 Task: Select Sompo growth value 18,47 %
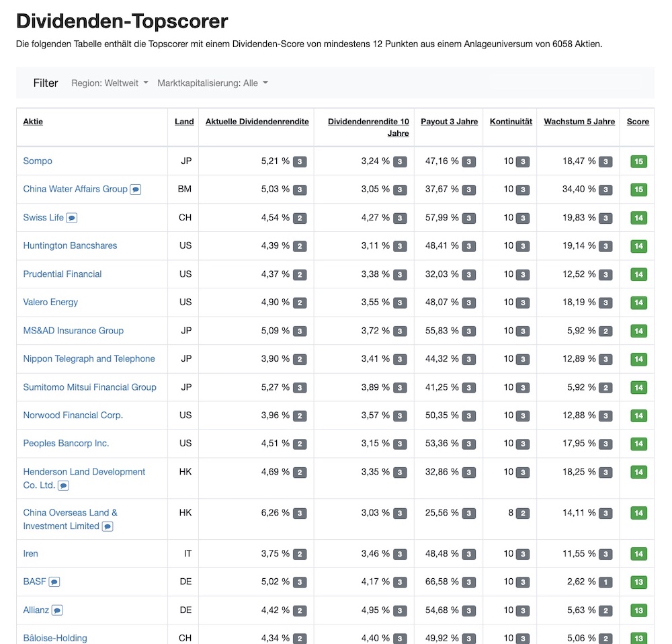click(579, 161)
